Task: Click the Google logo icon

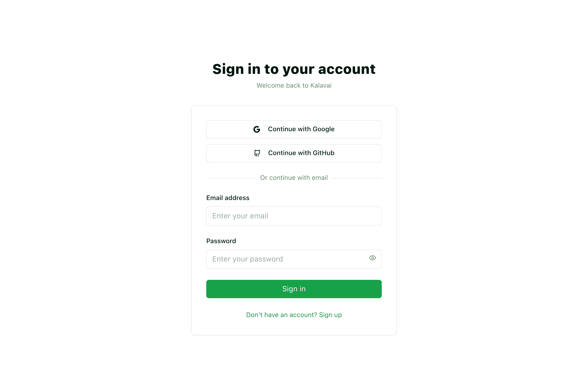Action: (257, 129)
